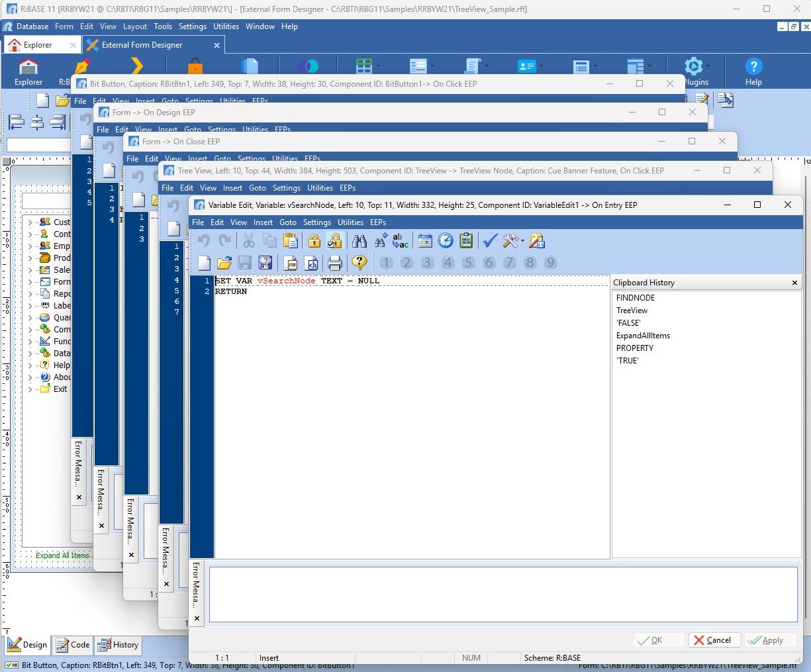The image size is (811, 672).
Task: Click bookmark number 1 icon
Action: click(x=387, y=263)
